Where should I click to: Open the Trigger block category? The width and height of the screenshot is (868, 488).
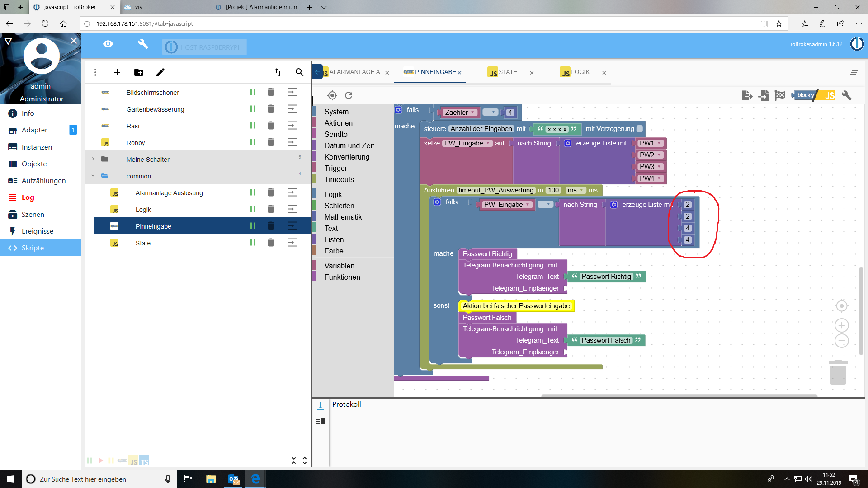click(x=336, y=168)
